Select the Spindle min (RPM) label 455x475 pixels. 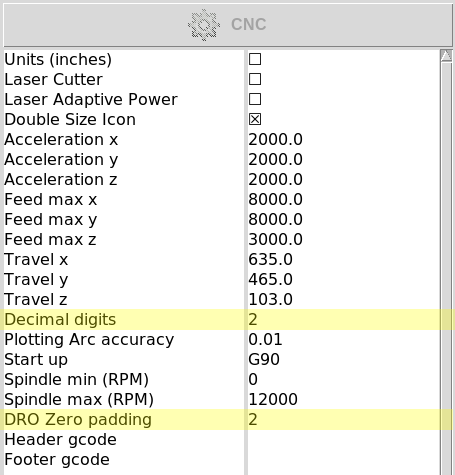[76, 379]
